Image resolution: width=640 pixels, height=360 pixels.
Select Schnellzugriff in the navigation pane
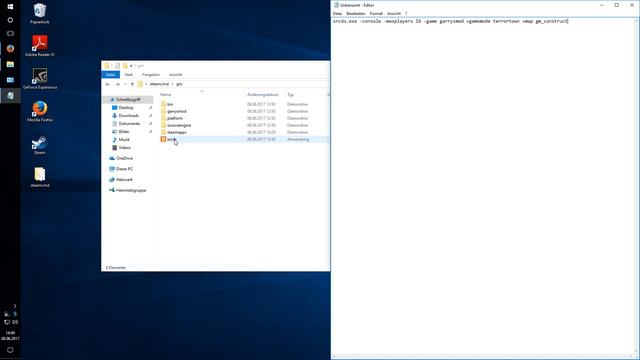pos(128,100)
